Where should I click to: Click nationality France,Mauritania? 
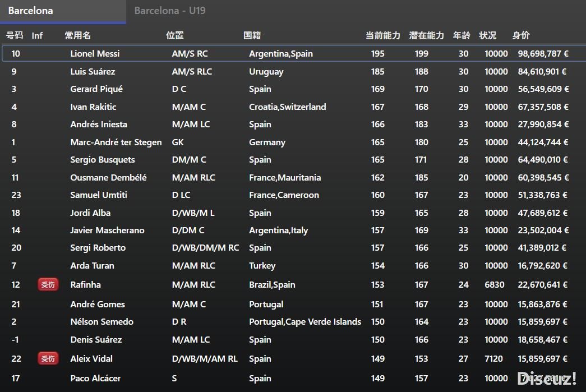(x=285, y=178)
